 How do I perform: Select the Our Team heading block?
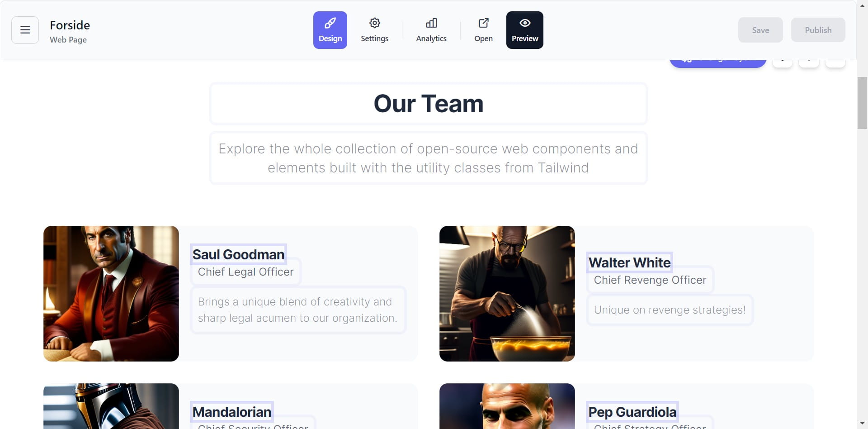[x=429, y=104]
